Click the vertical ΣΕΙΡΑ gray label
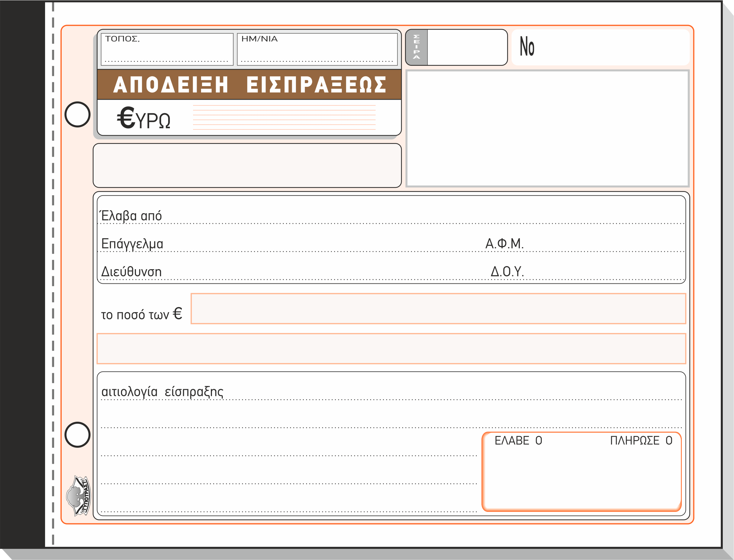 click(417, 47)
